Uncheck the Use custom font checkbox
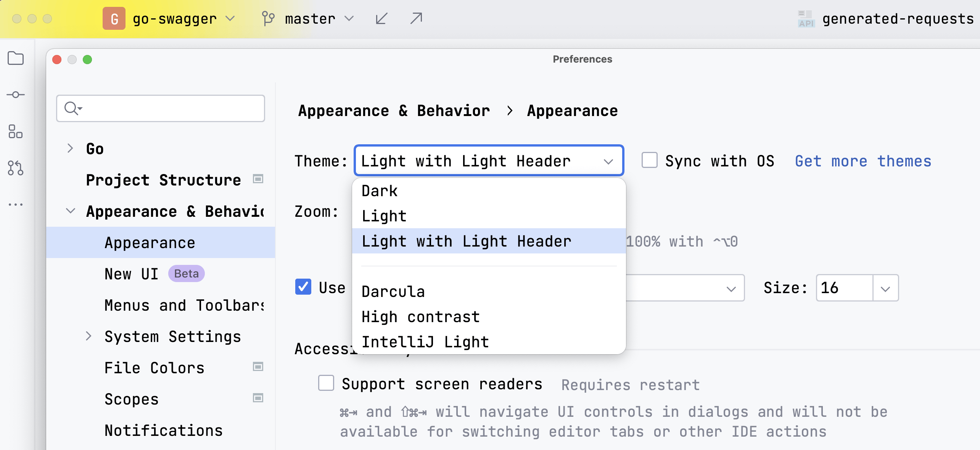 (303, 287)
